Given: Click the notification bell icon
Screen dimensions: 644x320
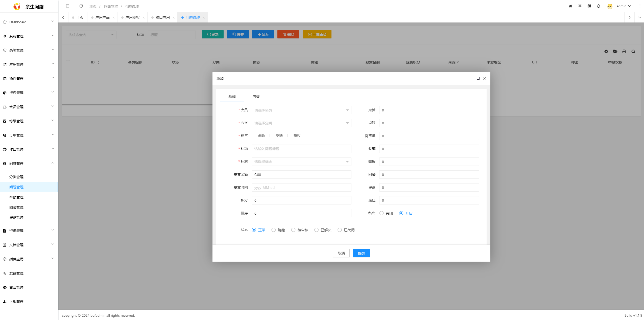Looking at the screenshot, I should pyautogui.click(x=599, y=6).
